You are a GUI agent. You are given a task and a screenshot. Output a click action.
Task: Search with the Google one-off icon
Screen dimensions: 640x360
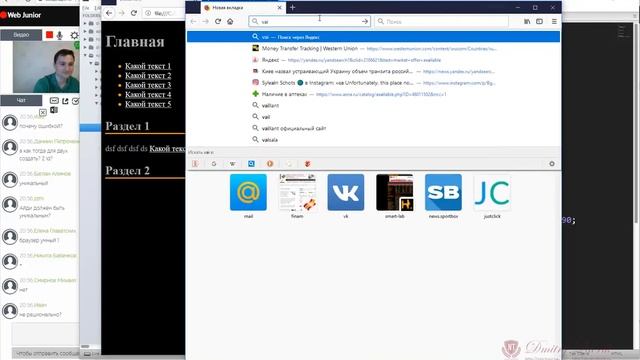[x=214, y=164]
